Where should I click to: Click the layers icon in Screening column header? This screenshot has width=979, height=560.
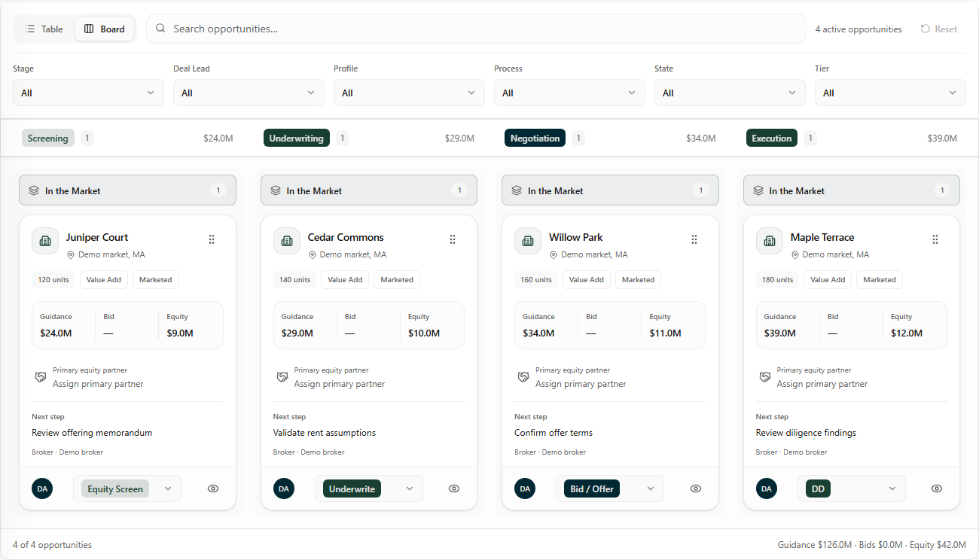[34, 190]
